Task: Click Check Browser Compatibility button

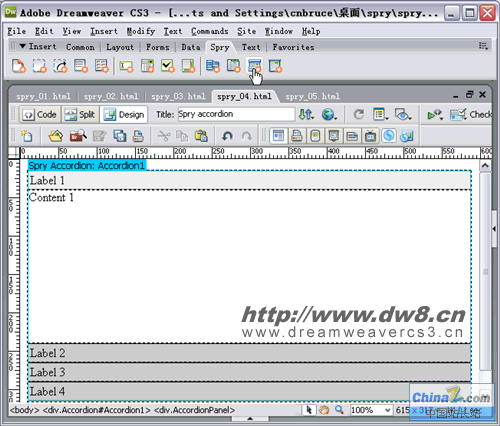Action: click(470, 115)
